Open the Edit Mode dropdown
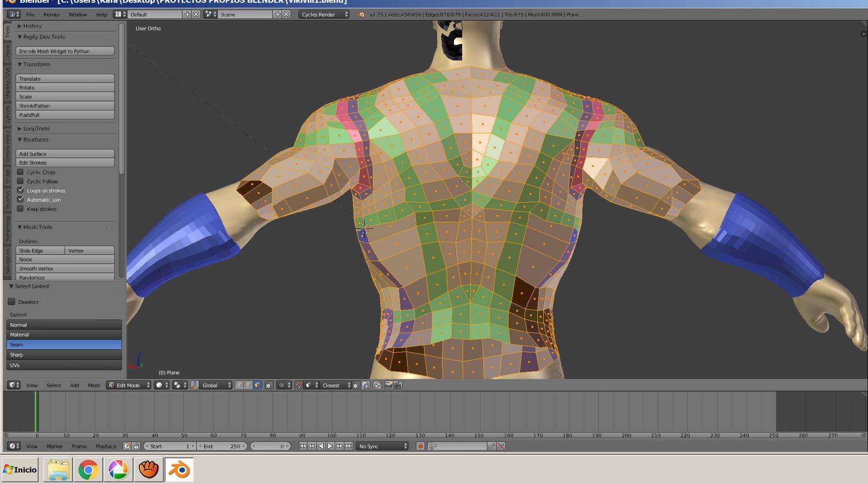The height and width of the screenshot is (484, 868). pos(129,385)
